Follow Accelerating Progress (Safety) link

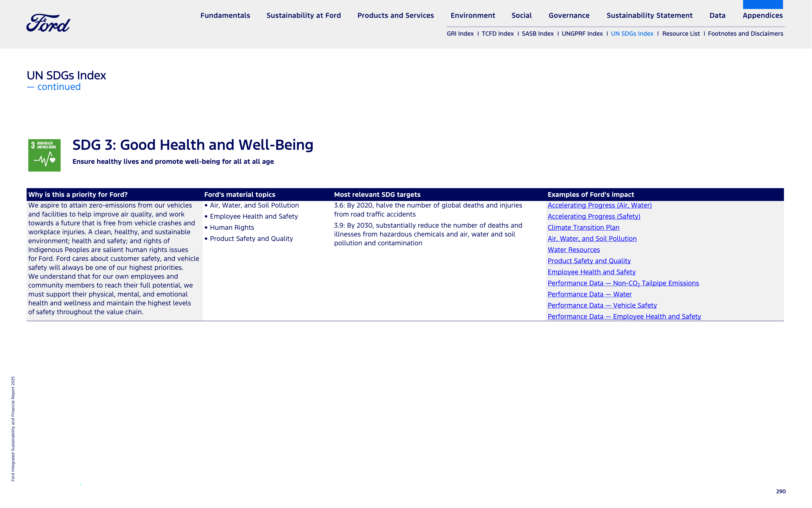(594, 216)
